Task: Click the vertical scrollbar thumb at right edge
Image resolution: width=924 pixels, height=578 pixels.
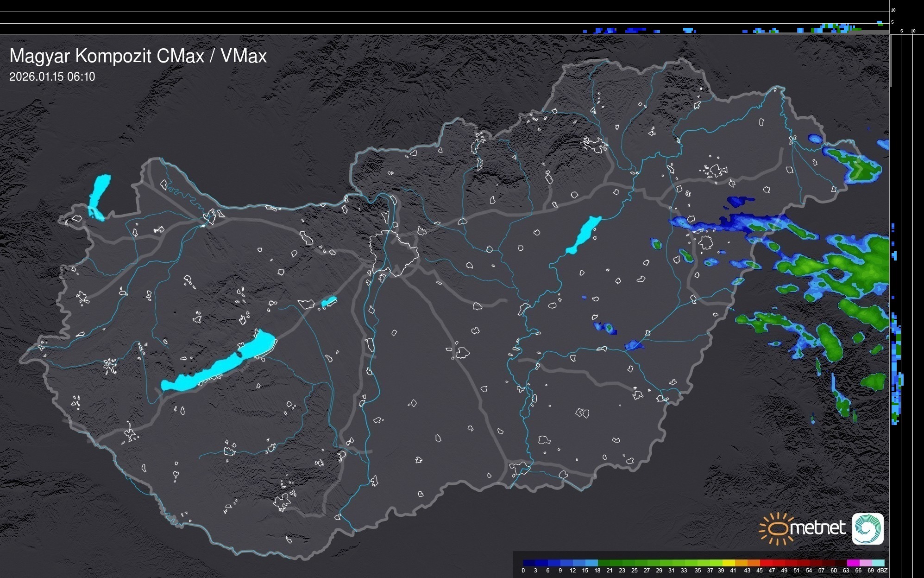Action: pos(890,60)
